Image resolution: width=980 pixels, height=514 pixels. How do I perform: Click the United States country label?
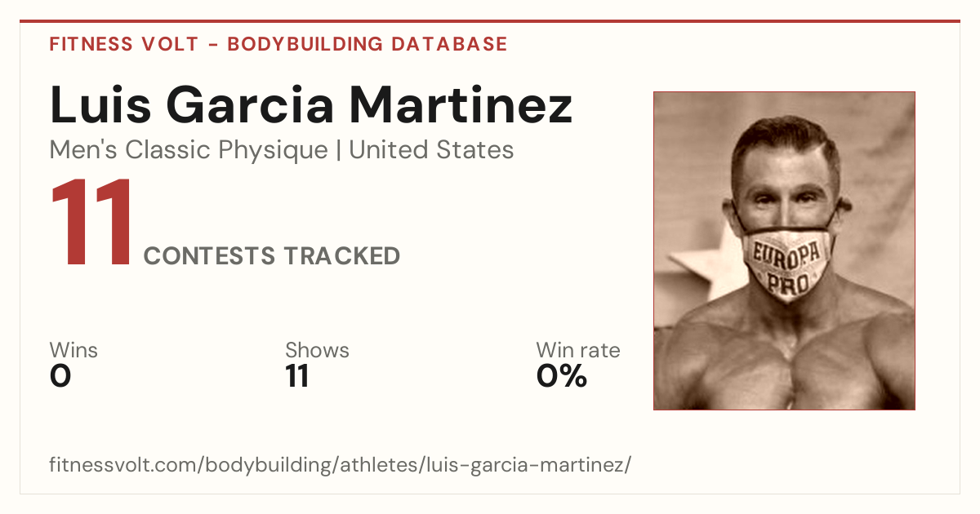431,150
